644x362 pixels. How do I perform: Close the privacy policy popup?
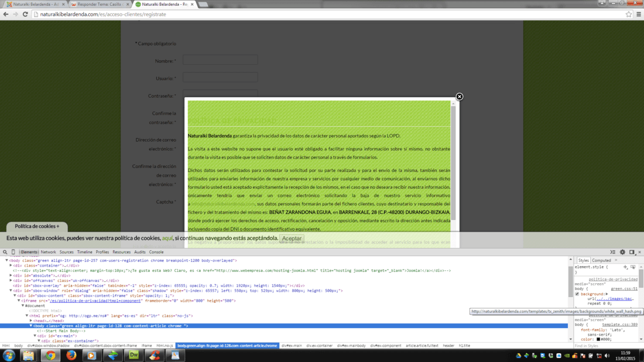coord(459,96)
